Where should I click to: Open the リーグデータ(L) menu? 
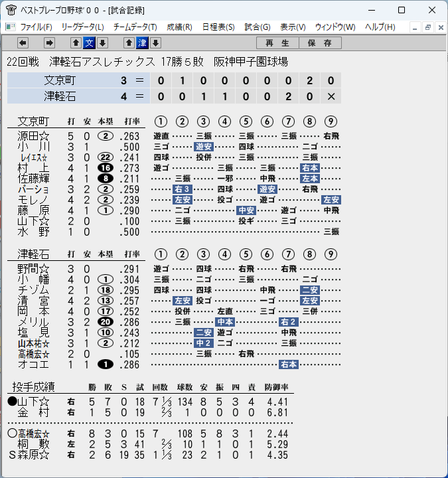[x=82, y=27]
